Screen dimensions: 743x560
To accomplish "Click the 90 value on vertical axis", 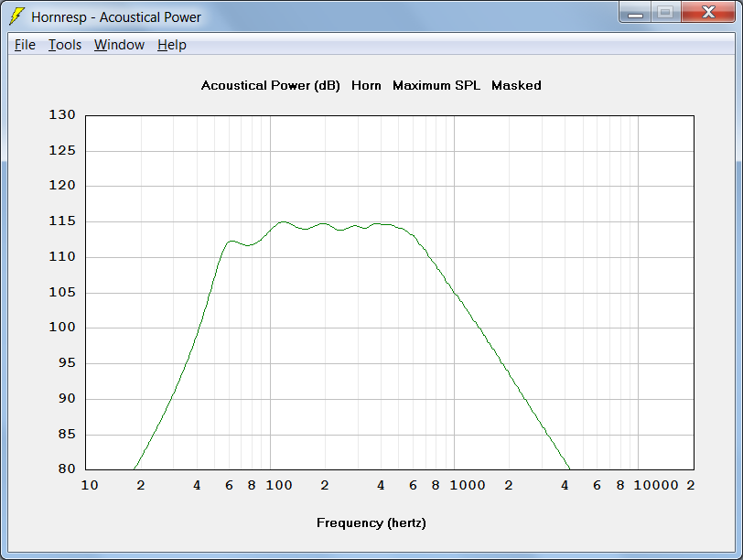I will 67,398.
